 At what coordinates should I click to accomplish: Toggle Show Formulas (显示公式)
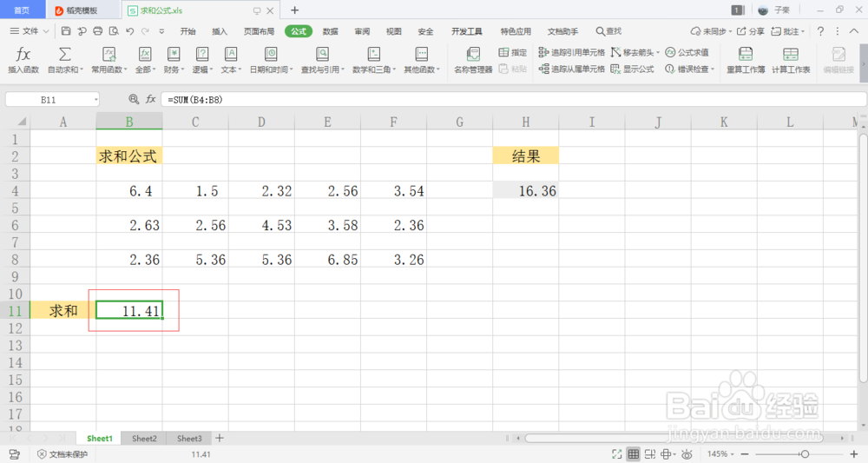tap(632, 69)
